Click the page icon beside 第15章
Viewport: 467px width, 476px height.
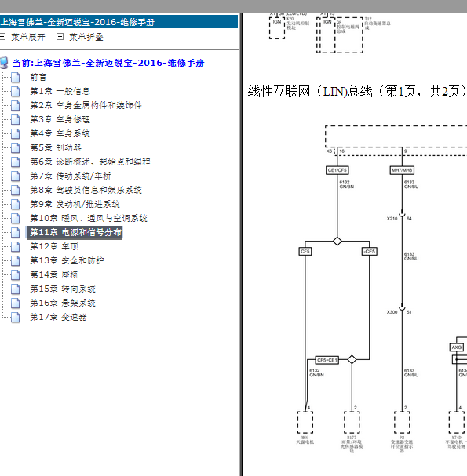(x=16, y=289)
